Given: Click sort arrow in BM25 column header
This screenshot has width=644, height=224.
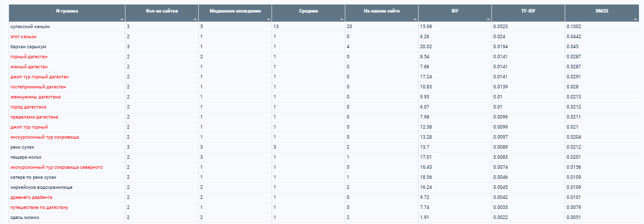Looking at the screenshot, I should pos(634,19).
